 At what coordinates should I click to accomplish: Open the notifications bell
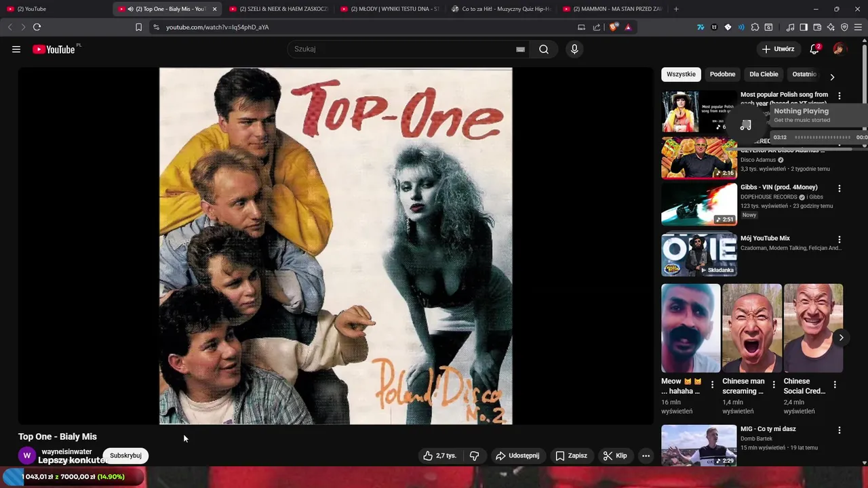tap(814, 49)
